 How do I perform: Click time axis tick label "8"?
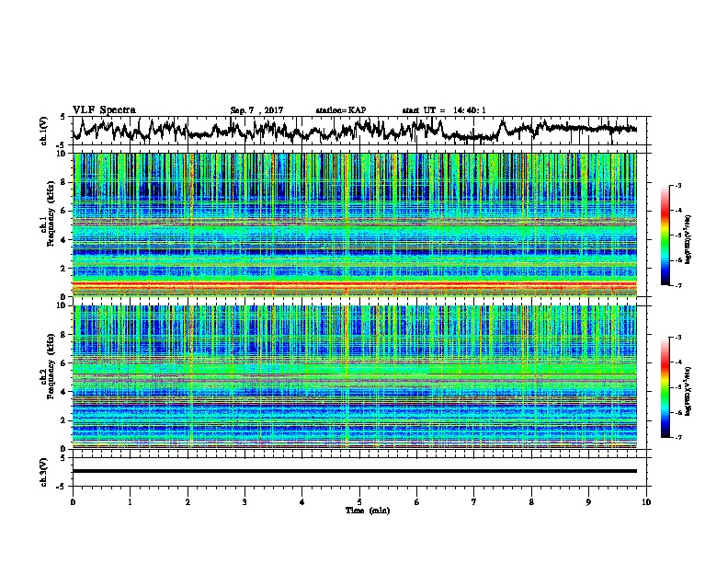click(531, 502)
